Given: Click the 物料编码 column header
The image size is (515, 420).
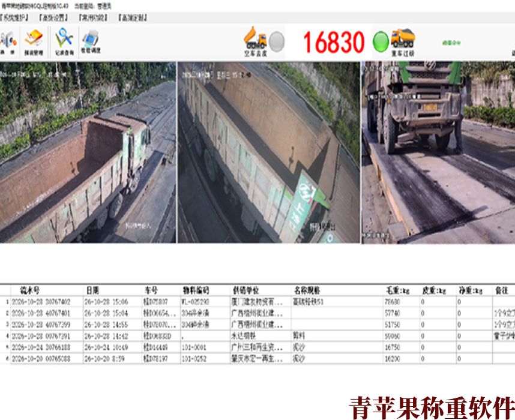Looking at the screenshot, I should (196, 290).
